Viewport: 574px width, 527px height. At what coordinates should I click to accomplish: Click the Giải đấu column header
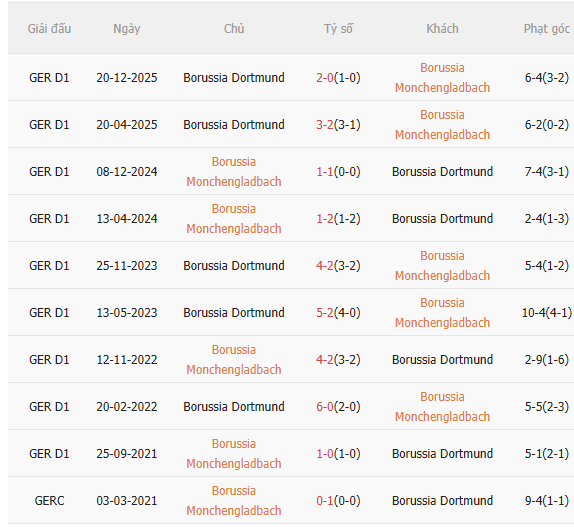tap(49, 29)
